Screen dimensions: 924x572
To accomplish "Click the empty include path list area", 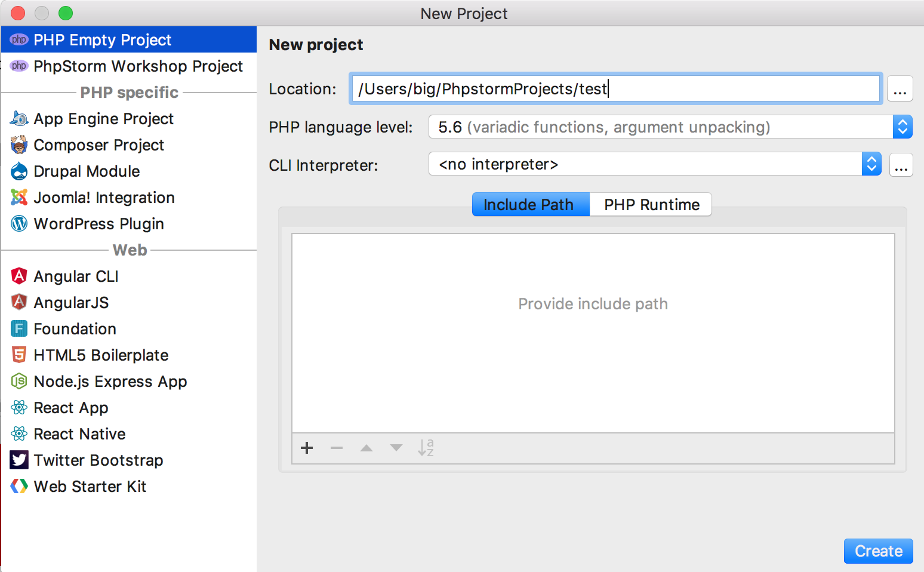I will pos(593,333).
